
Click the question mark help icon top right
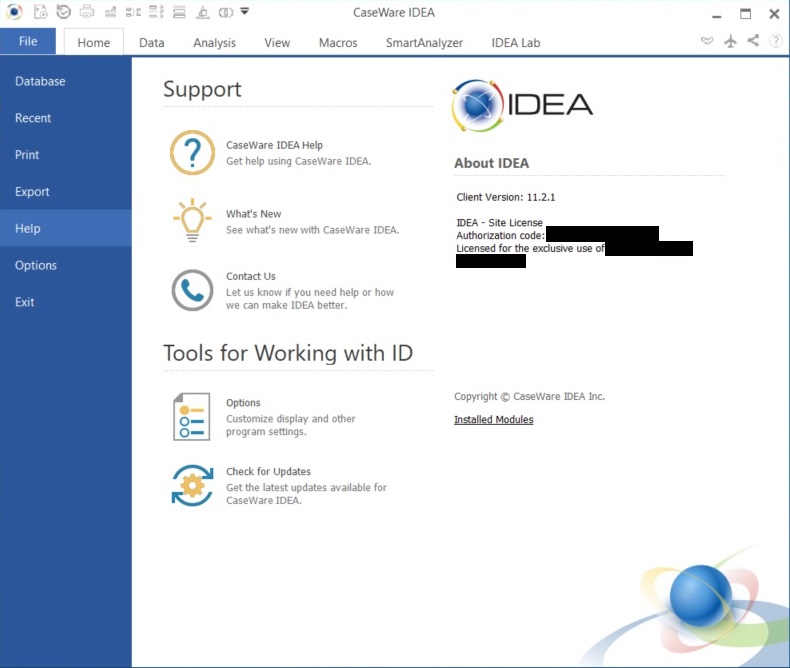[776, 41]
